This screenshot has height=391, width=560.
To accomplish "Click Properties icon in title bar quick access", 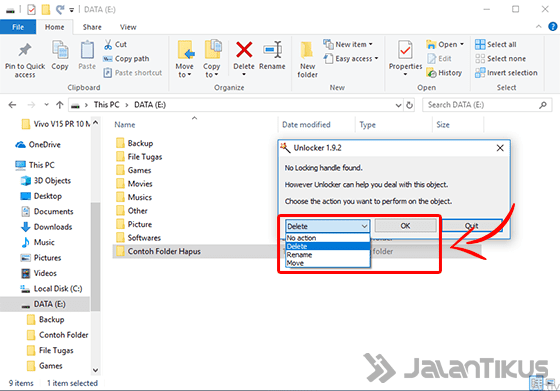I will [31, 10].
